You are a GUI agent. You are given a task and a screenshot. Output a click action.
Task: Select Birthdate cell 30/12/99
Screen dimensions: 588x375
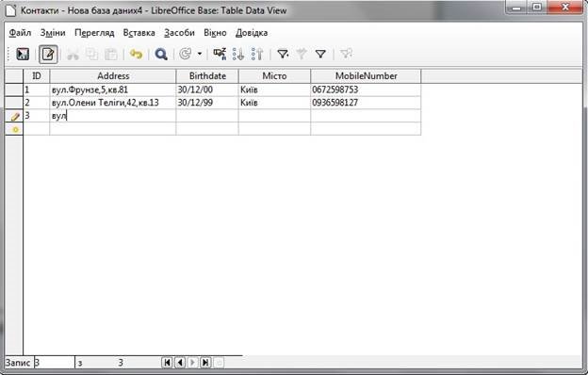click(207, 103)
